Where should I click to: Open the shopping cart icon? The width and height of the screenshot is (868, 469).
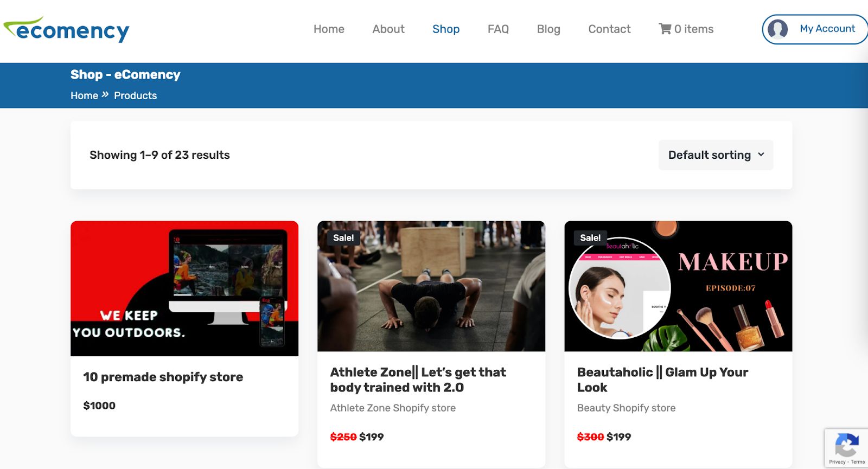pos(665,29)
